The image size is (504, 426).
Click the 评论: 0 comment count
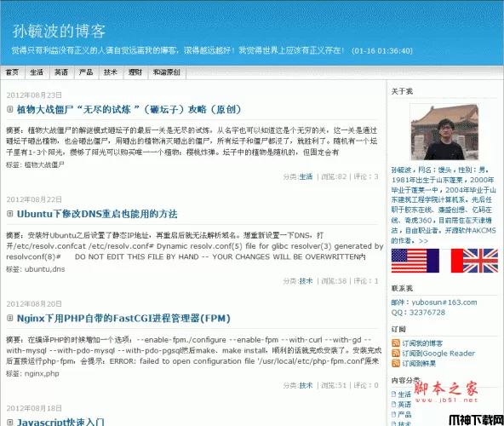[x=366, y=385]
